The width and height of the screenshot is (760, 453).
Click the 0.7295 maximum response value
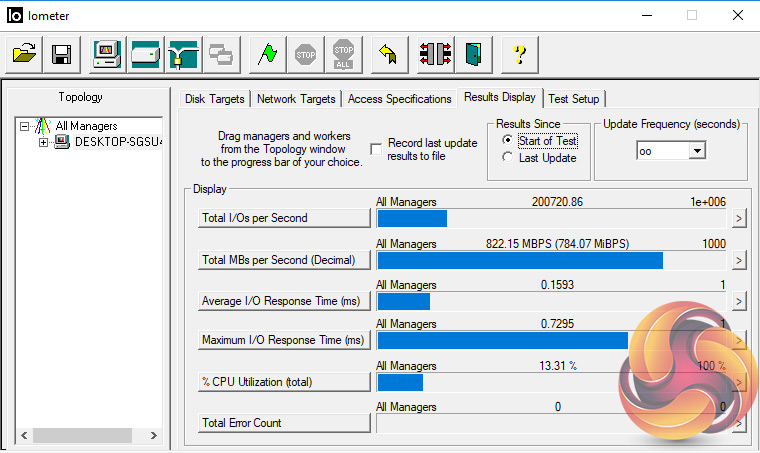pos(557,323)
